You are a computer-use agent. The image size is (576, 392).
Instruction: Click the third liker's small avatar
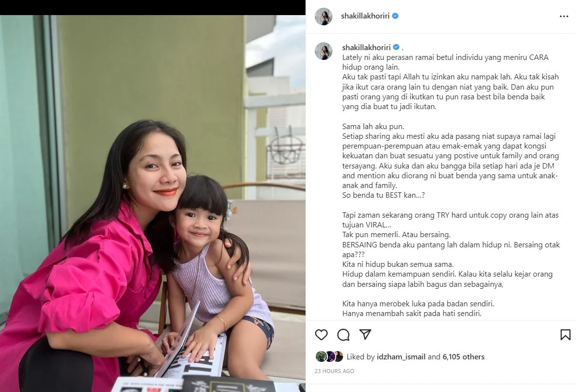pos(338,356)
